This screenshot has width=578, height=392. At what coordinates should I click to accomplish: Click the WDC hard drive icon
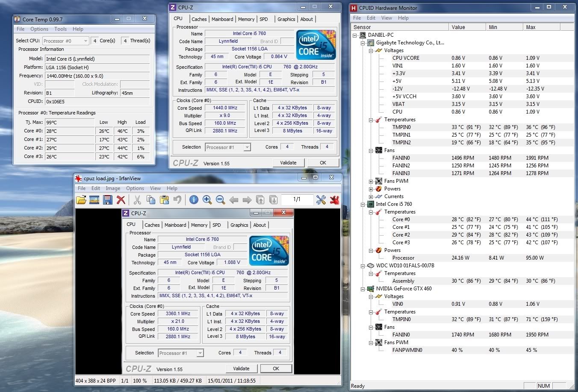click(371, 266)
